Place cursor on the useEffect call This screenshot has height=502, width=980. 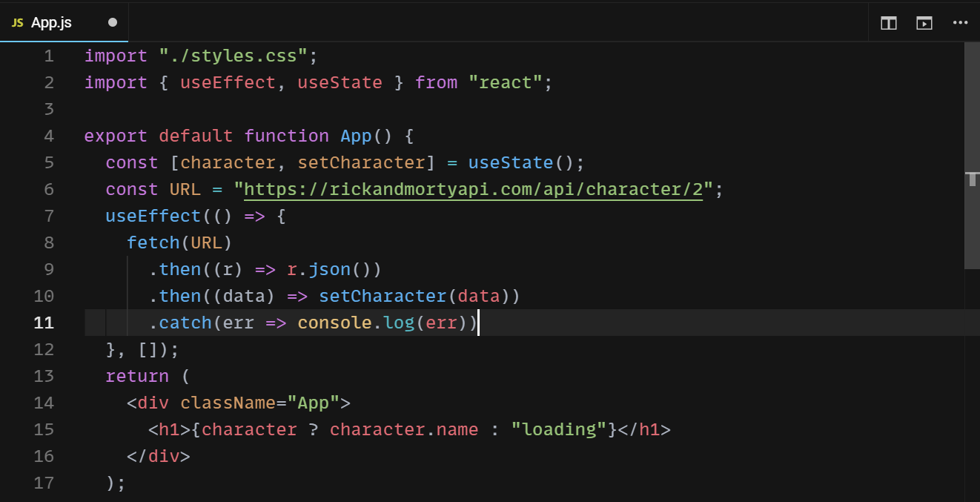(153, 216)
